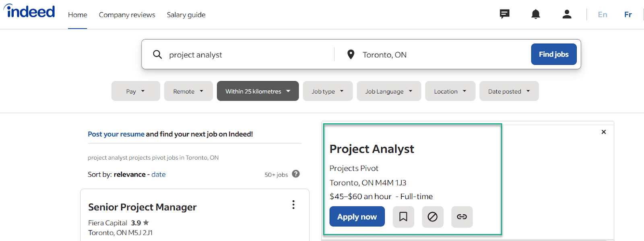
Task: Click the Indeed logo
Action: pos(29,11)
